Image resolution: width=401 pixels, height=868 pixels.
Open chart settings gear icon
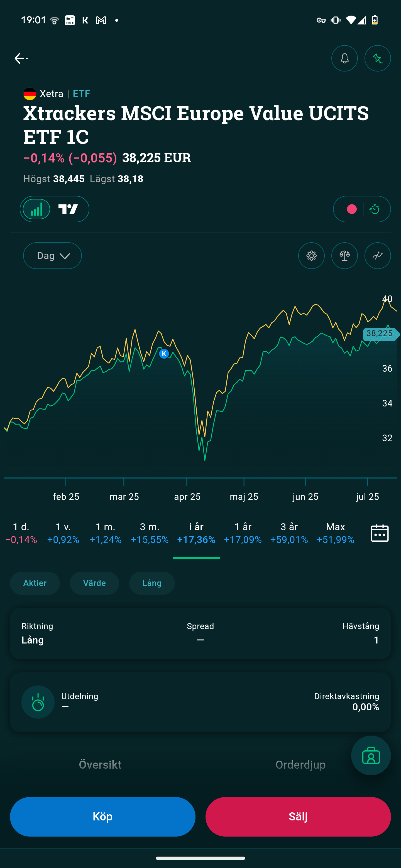point(311,256)
